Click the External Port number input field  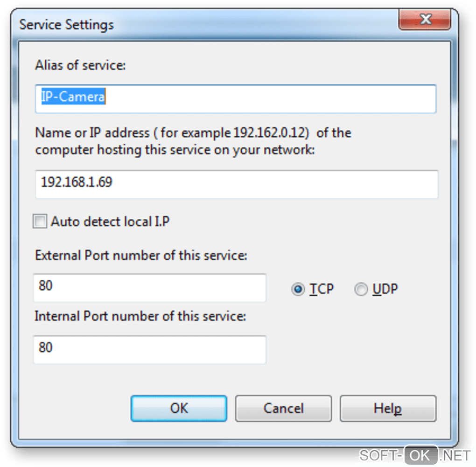(149, 287)
